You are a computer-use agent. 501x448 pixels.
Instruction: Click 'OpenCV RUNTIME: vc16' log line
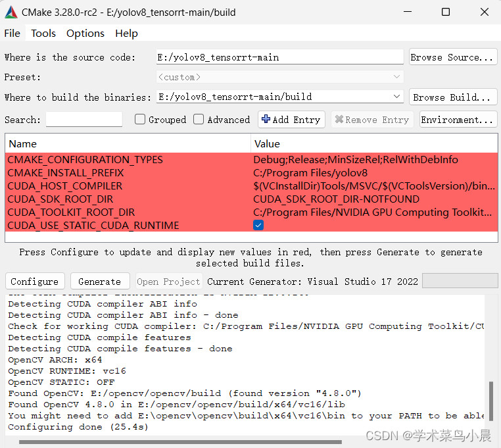(67, 371)
